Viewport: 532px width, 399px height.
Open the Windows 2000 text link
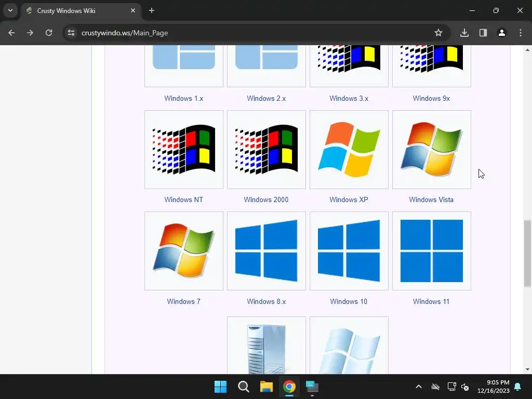266,200
